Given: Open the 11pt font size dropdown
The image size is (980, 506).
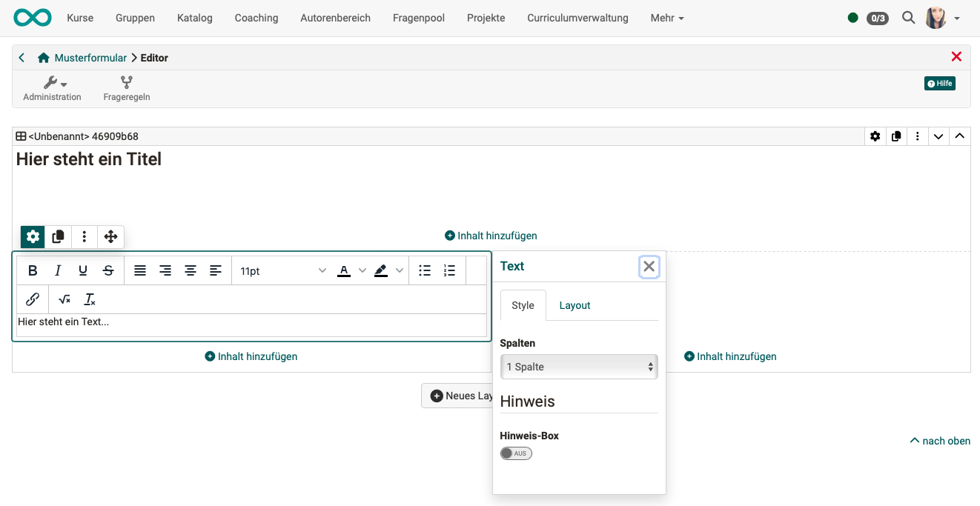Looking at the screenshot, I should click(x=280, y=270).
